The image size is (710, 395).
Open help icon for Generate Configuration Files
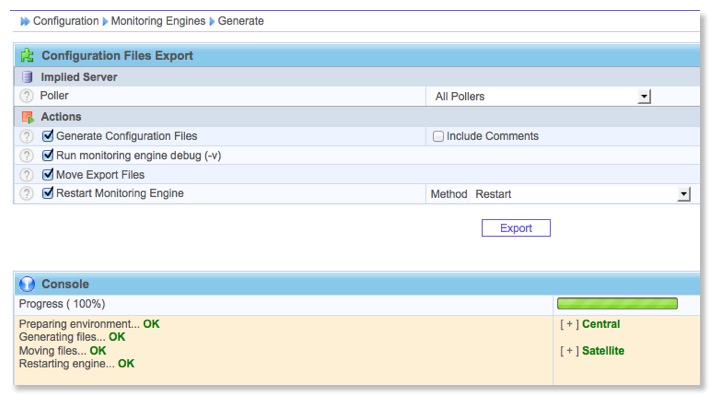pyautogui.click(x=27, y=136)
